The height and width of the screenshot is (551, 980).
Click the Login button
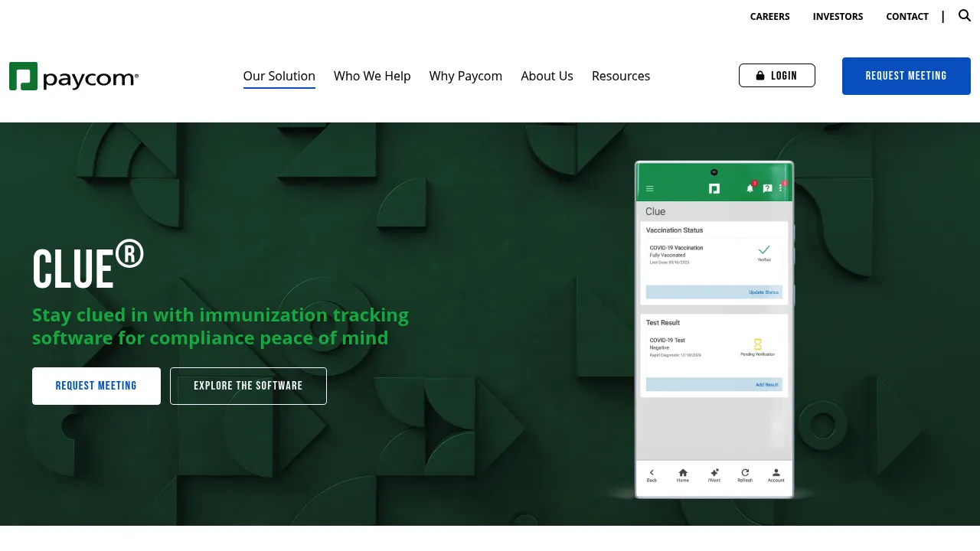coord(777,76)
